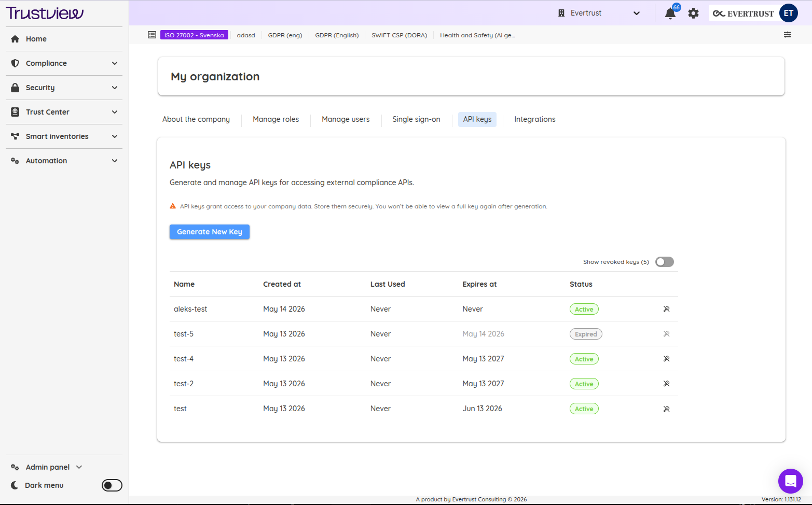Click the Active badge for test-4

tap(584, 359)
